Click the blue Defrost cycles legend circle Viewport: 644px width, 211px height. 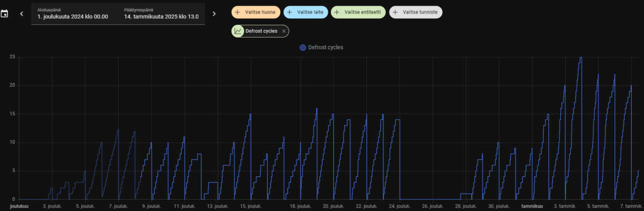tap(303, 47)
